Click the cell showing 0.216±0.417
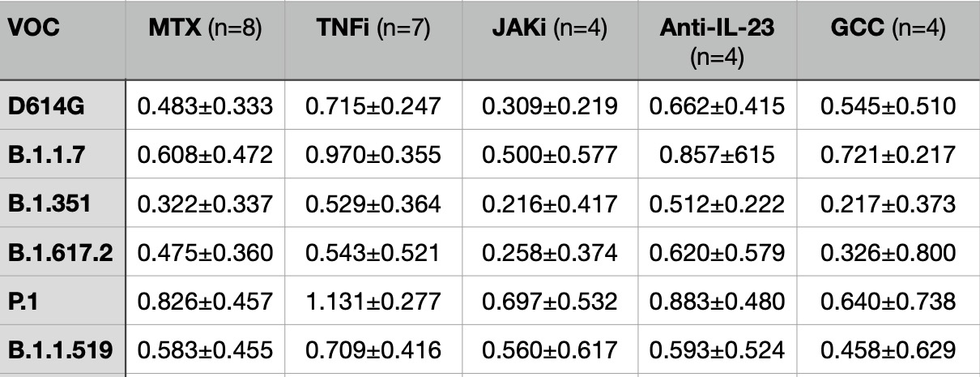 click(x=549, y=203)
